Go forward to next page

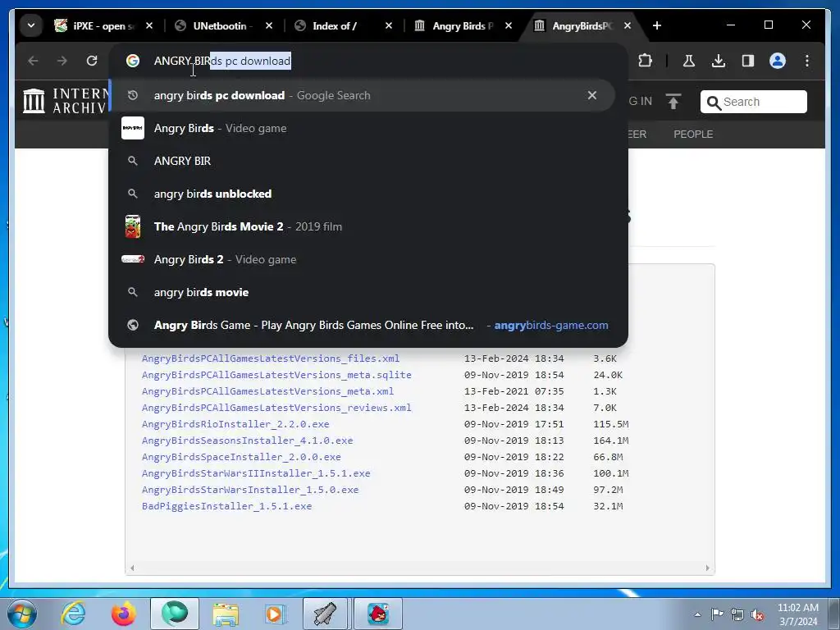[x=62, y=61]
